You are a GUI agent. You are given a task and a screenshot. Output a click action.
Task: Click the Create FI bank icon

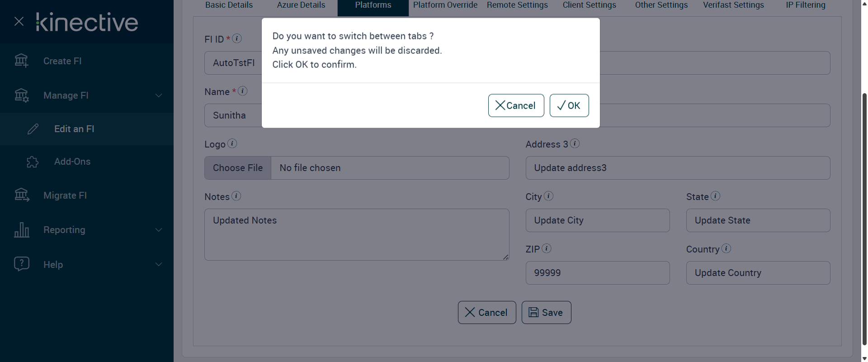[x=21, y=61]
